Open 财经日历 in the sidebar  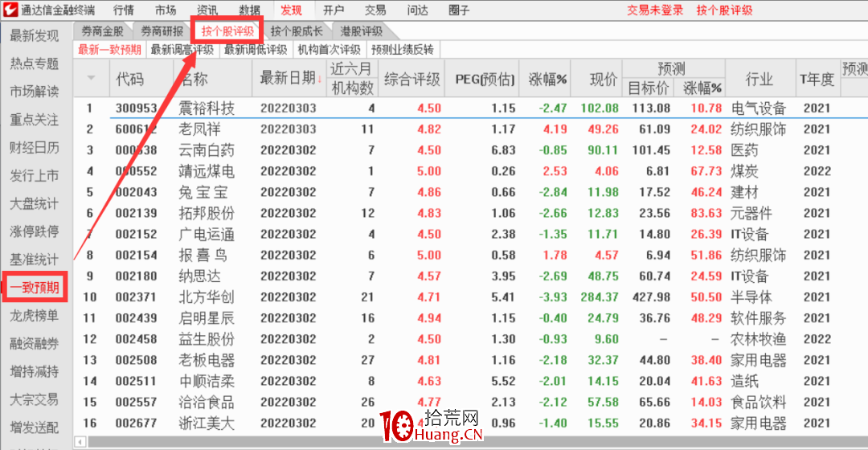pos(35,148)
